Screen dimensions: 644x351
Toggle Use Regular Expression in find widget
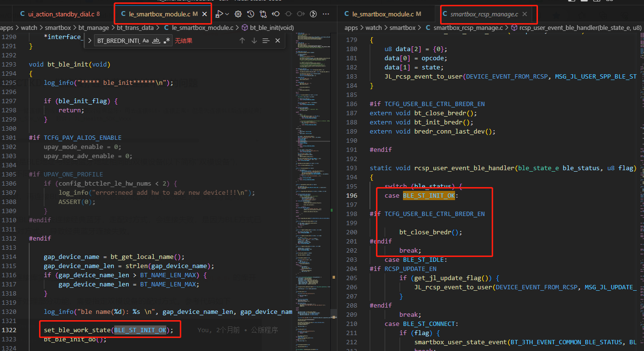[x=167, y=40]
